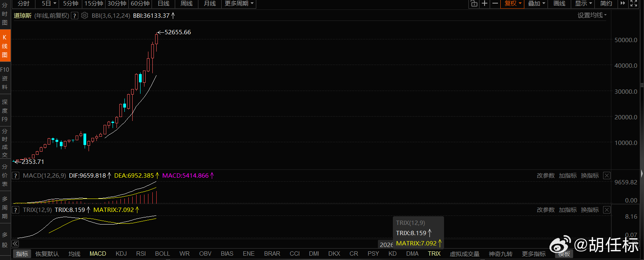The height and width of the screenshot is (260, 644).
Task: Select K线图 in left sidebar
Action: pyautogui.click(x=5, y=46)
